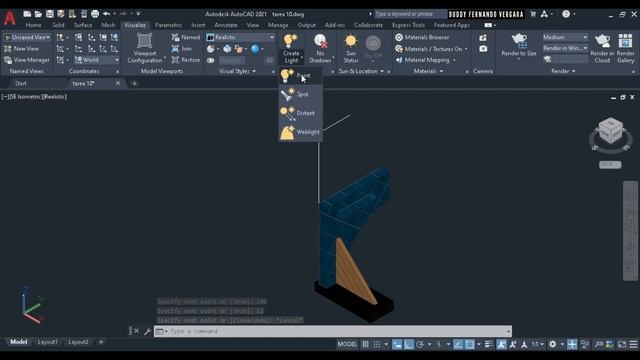Toggle ortho mode in status bar

tap(409, 344)
